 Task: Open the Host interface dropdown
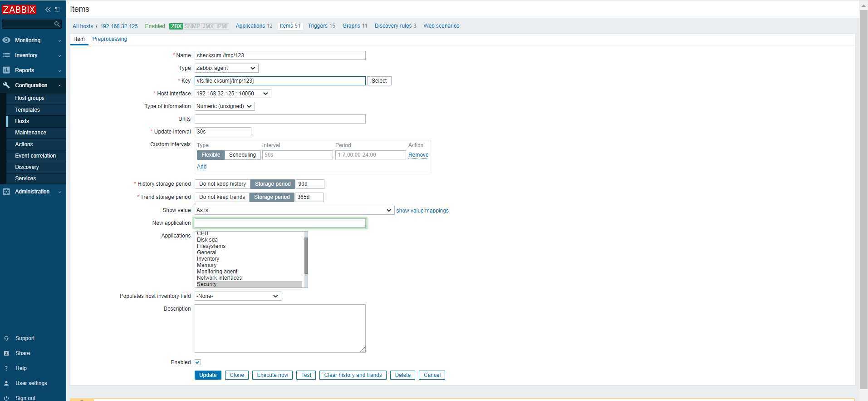pyautogui.click(x=233, y=94)
